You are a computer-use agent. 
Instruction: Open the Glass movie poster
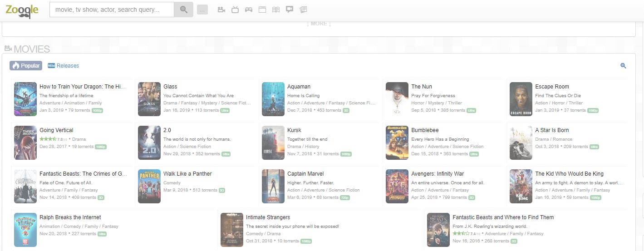point(149,99)
